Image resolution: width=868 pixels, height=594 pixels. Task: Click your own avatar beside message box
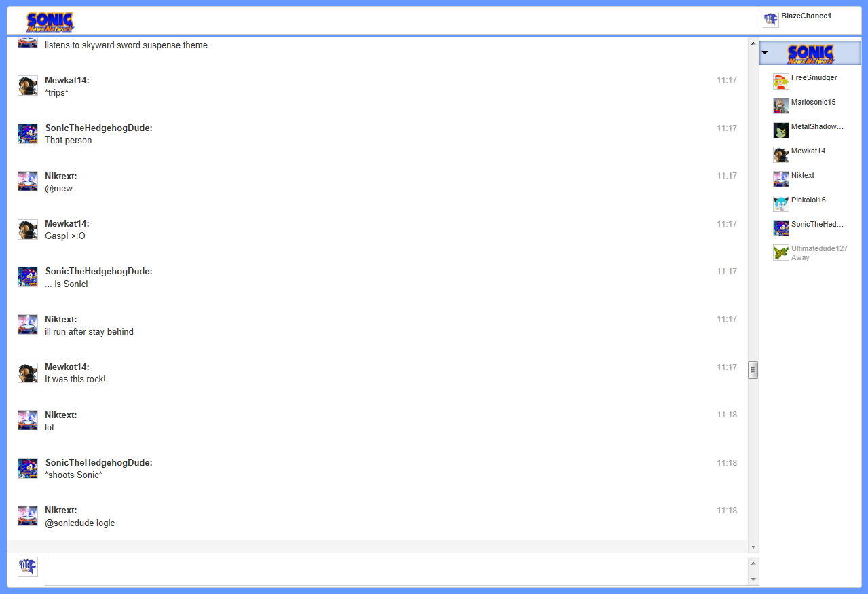[x=28, y=567]
